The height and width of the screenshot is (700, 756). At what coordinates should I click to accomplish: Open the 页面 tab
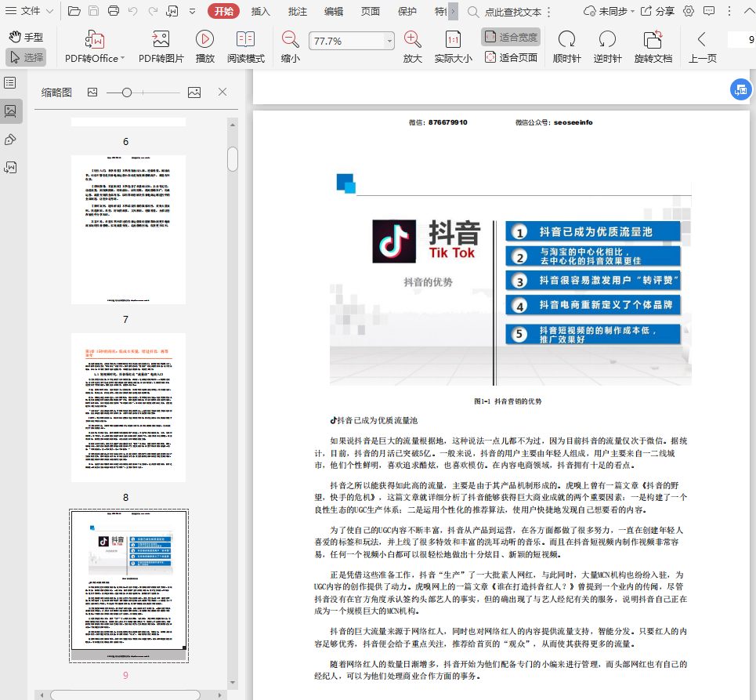coord(371,12)
